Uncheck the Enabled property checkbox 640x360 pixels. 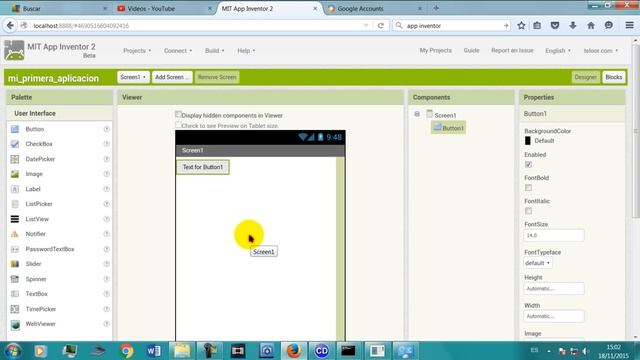528,164
